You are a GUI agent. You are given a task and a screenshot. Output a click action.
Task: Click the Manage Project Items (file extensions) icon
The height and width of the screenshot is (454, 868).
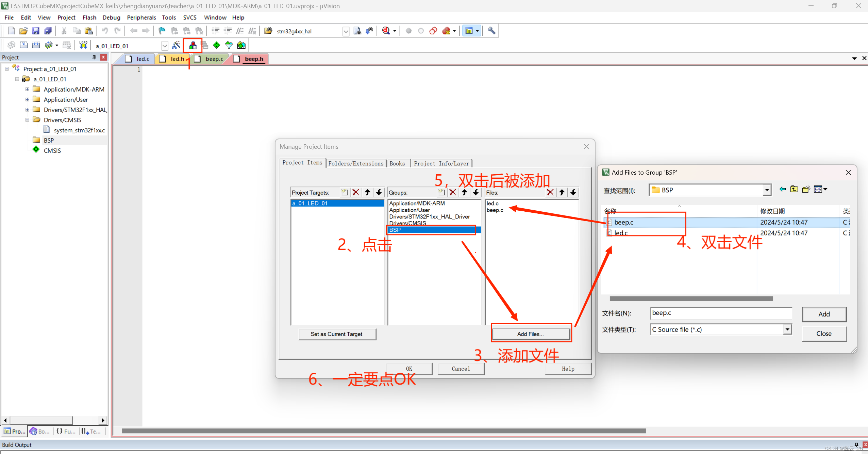pos(193,45)
